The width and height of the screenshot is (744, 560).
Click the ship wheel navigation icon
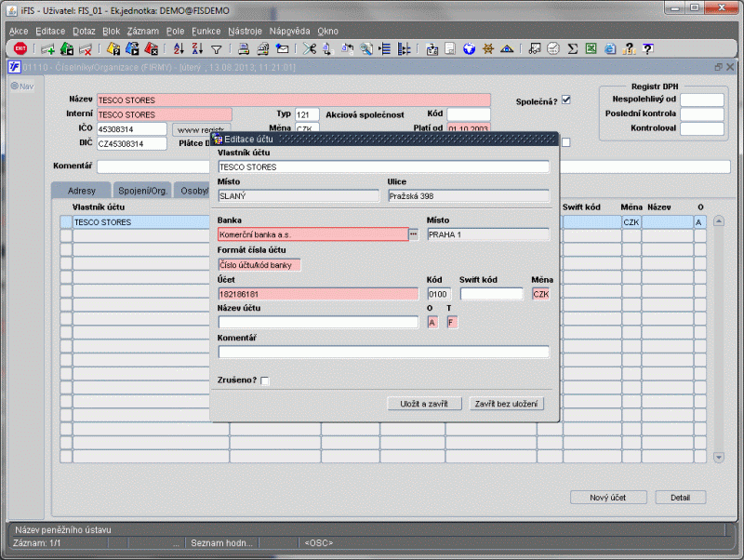487,48
